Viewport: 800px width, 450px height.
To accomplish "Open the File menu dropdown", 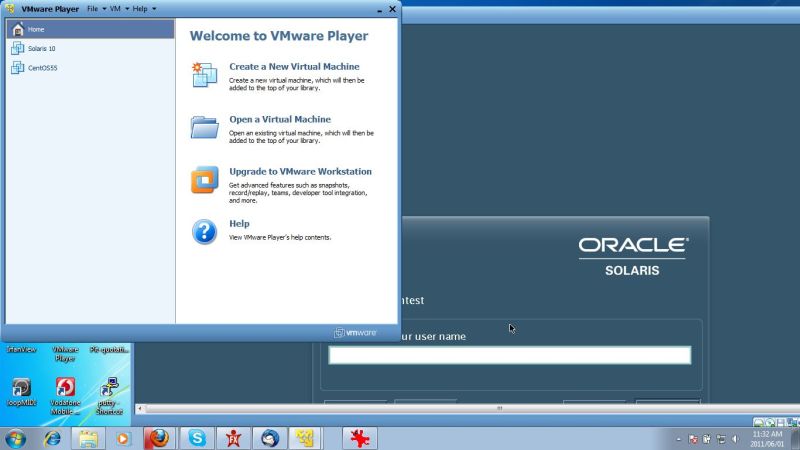I will [96, 9].
